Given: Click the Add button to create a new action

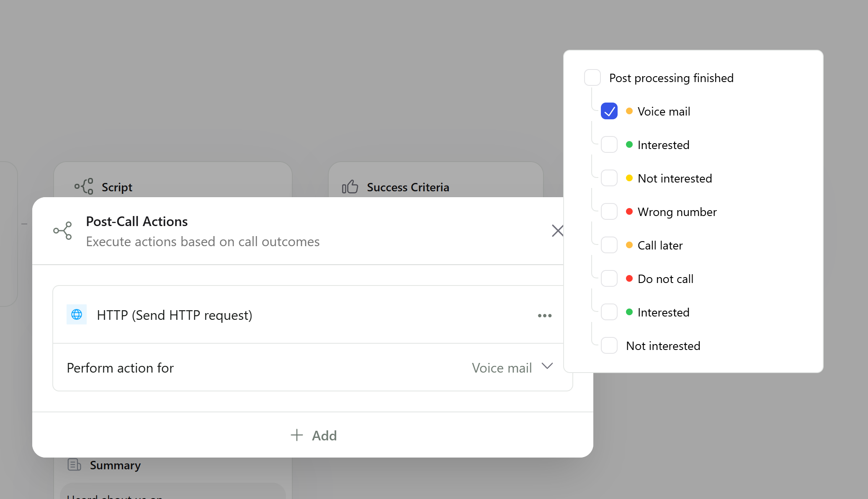Looking at the screenshot, I should pyautogui.click(x=314, y=435).
